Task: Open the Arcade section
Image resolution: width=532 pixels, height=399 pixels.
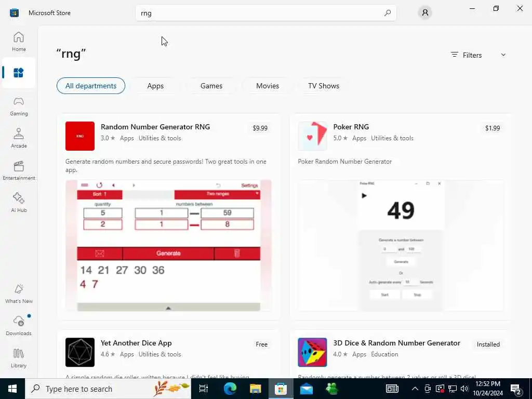Action: (19, 138)
